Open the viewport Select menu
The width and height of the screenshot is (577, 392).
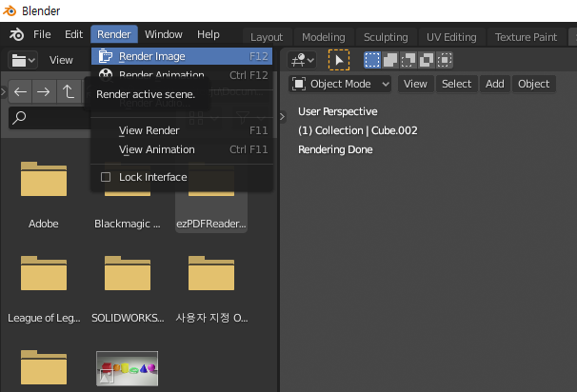[457, 85]
